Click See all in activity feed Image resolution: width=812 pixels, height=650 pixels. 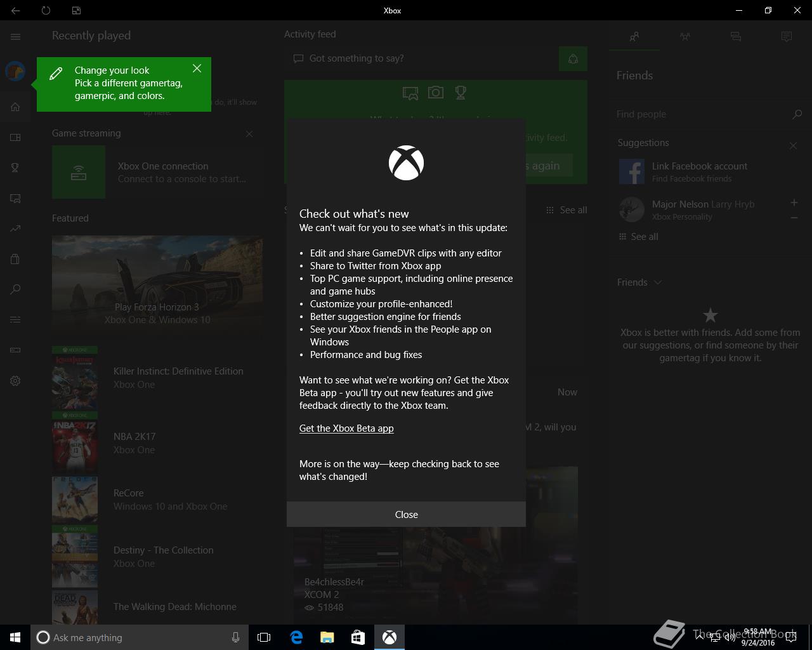[566, 210]
